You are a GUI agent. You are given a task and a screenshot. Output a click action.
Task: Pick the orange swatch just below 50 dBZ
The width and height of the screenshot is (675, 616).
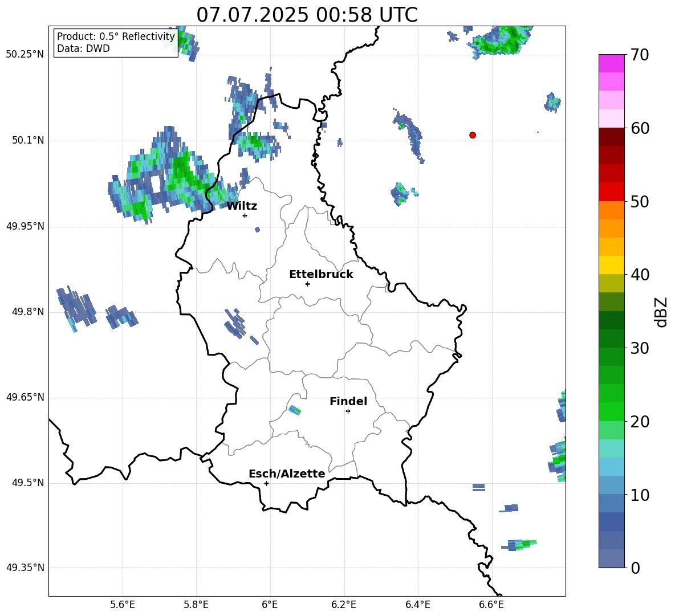pyautogui.click(x=611, y=210)
